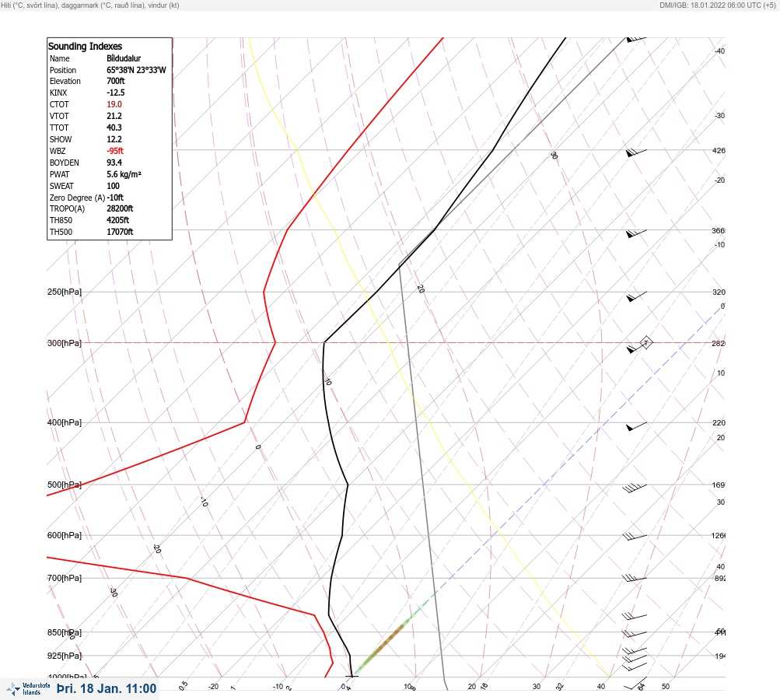Click the 500[hPa] pressure label
This screenshot has width=780, height=700.
(65, 485)
